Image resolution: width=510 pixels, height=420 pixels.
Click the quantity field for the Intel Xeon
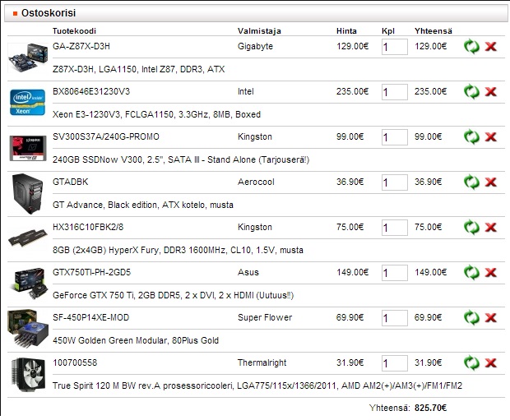coord(395,92)
